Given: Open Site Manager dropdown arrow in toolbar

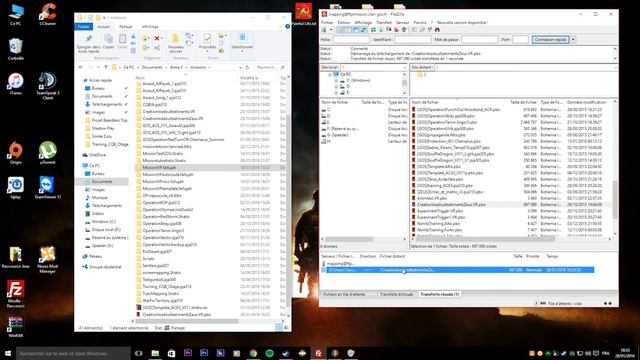Looking at the screenshot, I should tap(331, 30).
